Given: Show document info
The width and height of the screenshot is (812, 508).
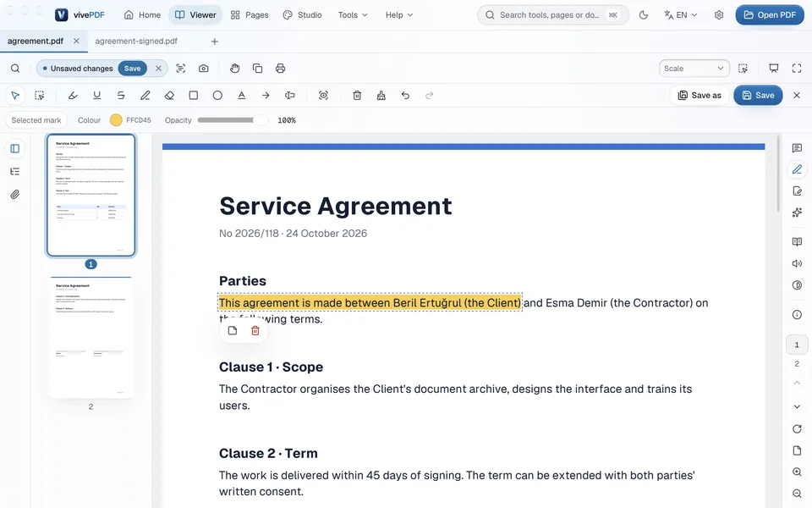Looking at the screenshot, I should coord(797,315).
